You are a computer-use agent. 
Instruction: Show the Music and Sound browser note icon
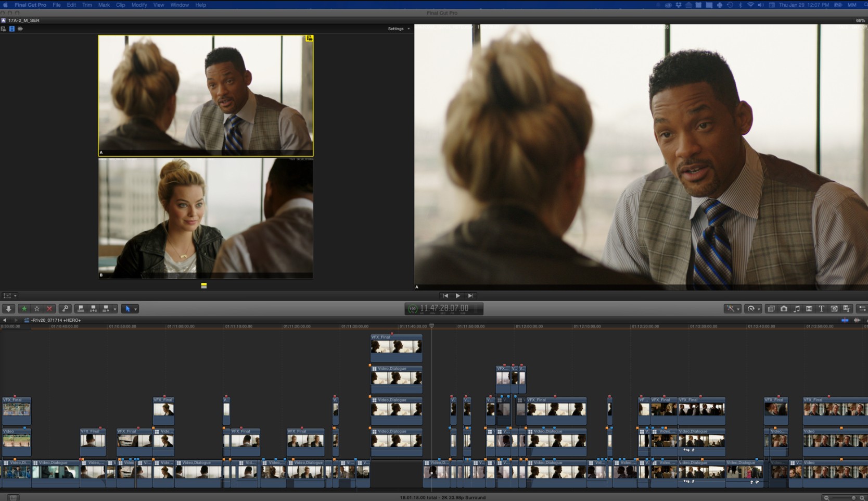tap(796, 309)
